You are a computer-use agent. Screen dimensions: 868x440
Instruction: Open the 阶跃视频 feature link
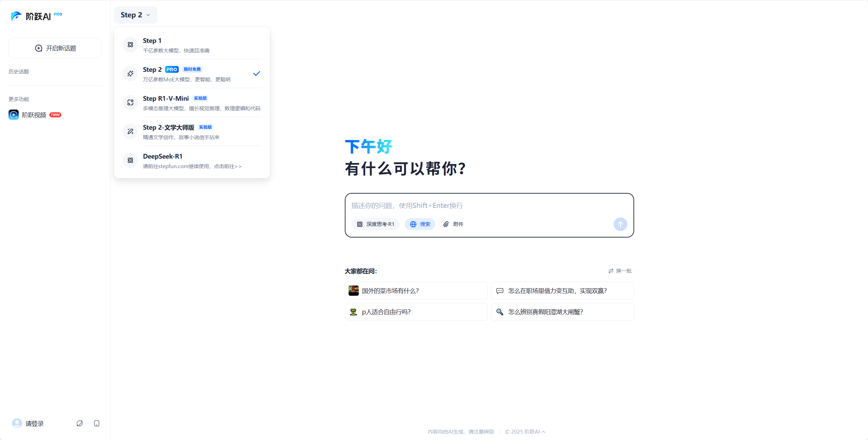tap(35, 115)
